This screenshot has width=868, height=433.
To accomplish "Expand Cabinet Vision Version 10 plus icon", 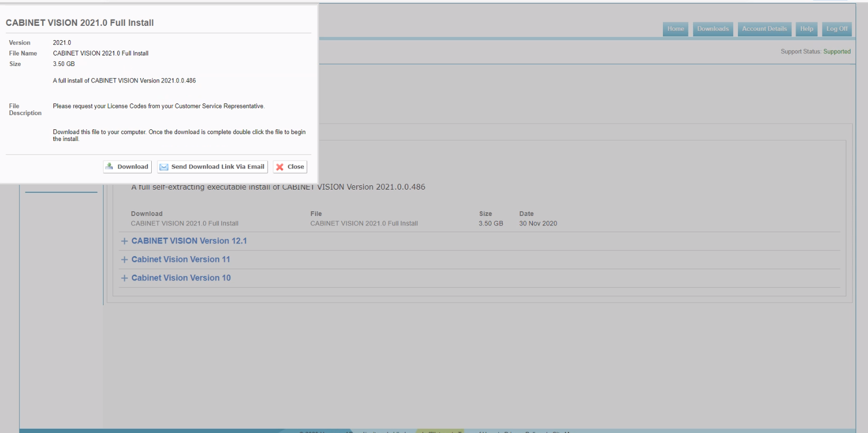I will (124, 278).
